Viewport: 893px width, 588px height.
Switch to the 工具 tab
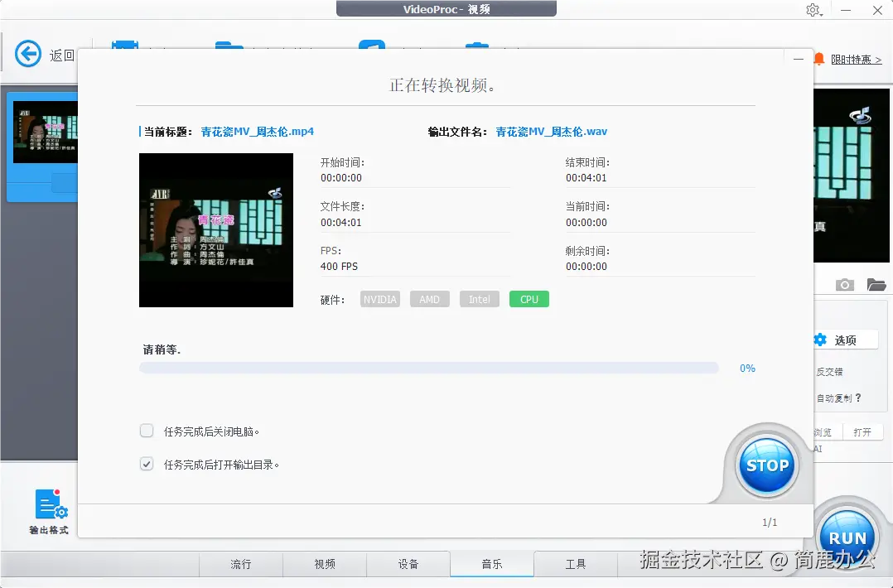tap(575, 564)
